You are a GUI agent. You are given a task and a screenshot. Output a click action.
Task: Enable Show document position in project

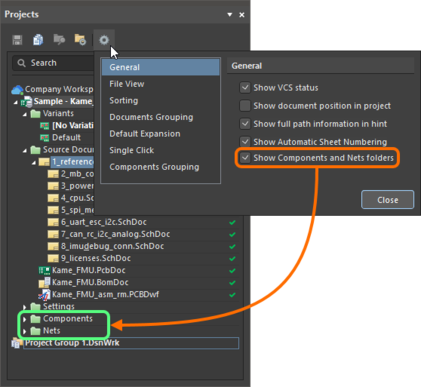pyautogui.click(x=245, y=106)
